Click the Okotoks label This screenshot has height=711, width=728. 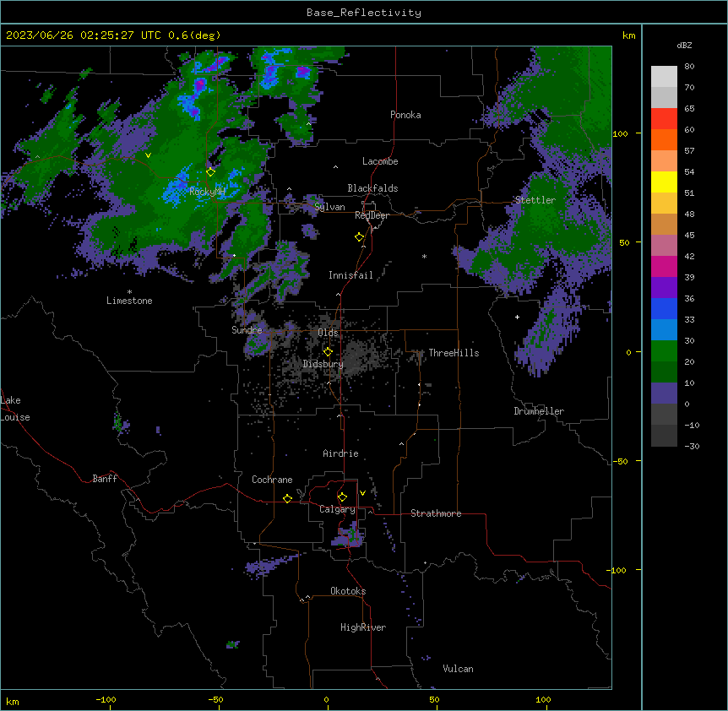[x=348, y=591]
